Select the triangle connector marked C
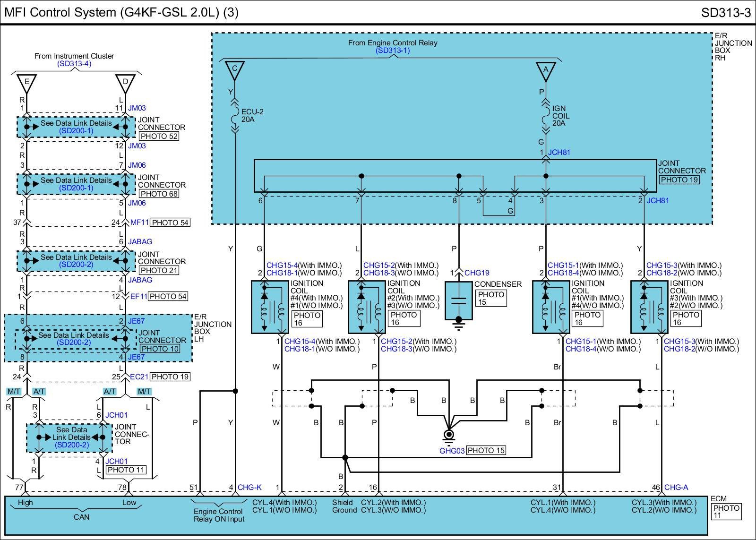 pos(234,69)
